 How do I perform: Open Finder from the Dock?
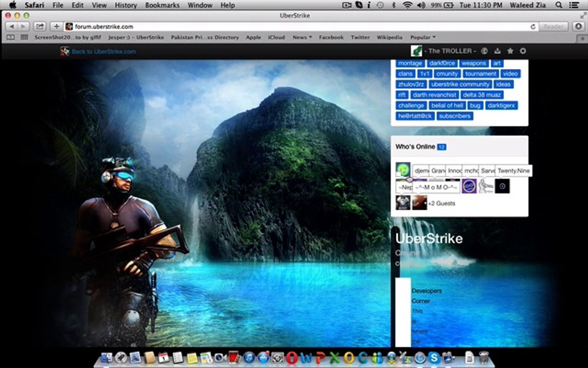(x=107, y=357)
